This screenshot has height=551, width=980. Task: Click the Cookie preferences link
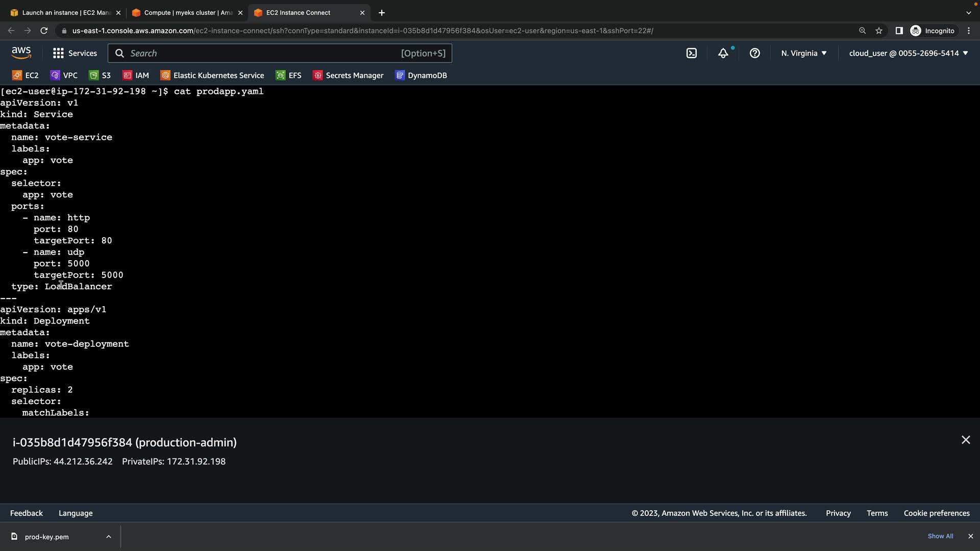(937, 513)
